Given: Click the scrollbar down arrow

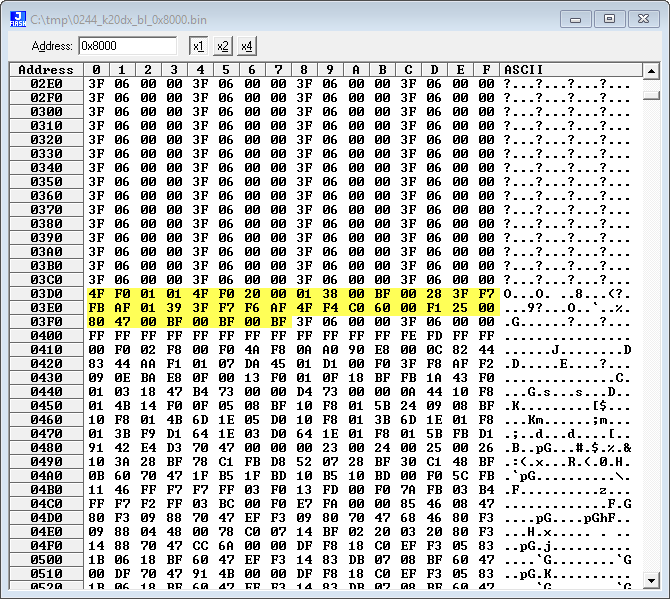Looking at the screenshot, I should 651,579.
